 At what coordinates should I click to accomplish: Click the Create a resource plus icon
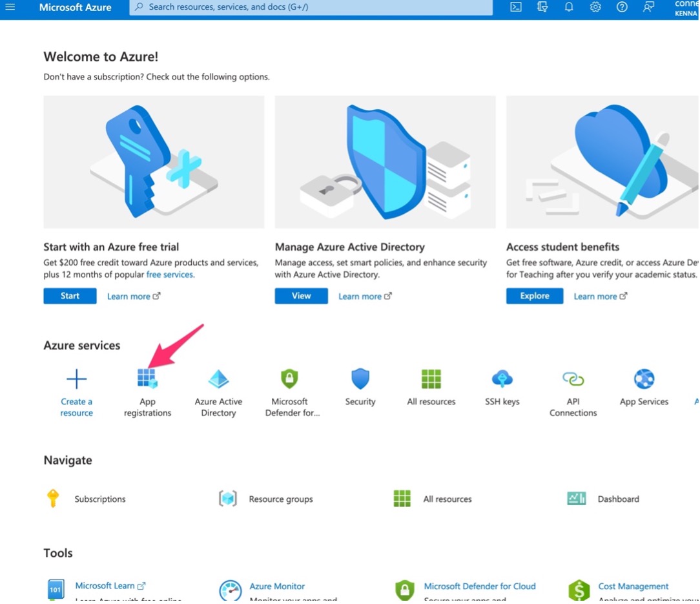coord(76,379)
